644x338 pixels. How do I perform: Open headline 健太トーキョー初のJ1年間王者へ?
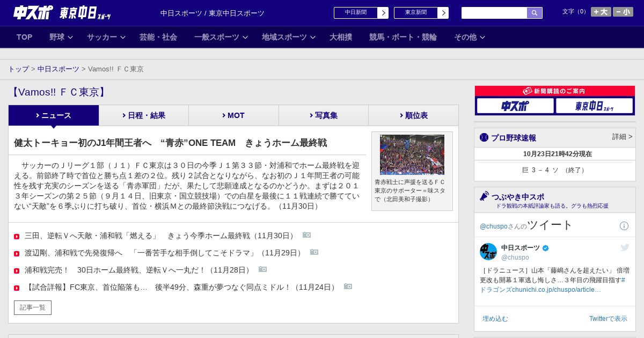[170, 143]
